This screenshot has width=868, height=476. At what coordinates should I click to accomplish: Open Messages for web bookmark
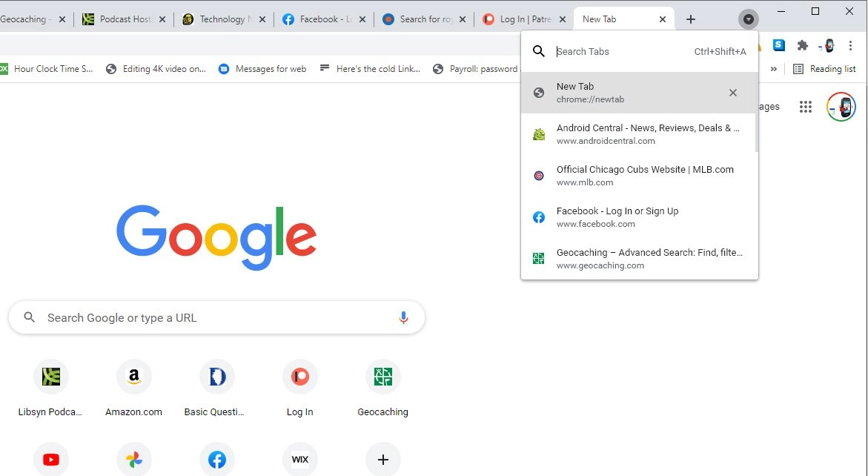point(262,69)
